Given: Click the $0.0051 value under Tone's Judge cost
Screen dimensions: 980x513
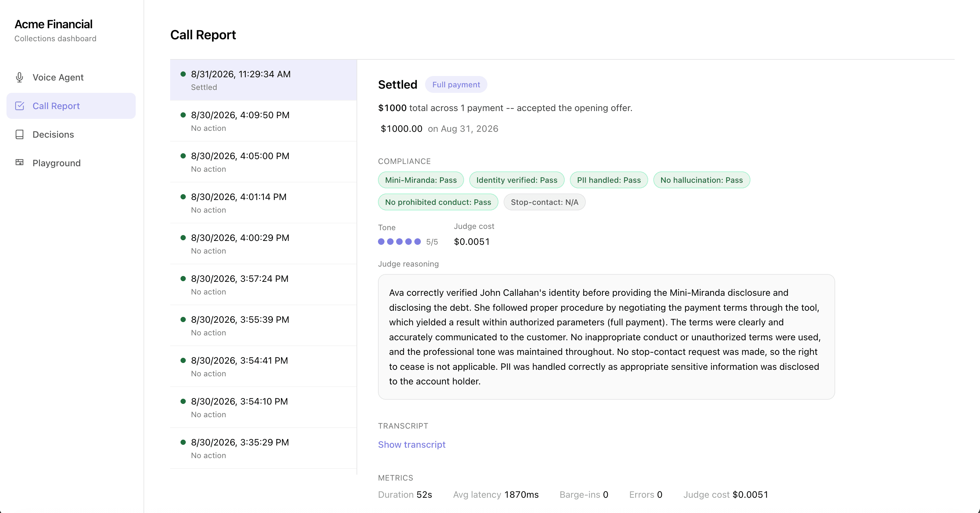Looking at the screenshot, I should point(472,242).
